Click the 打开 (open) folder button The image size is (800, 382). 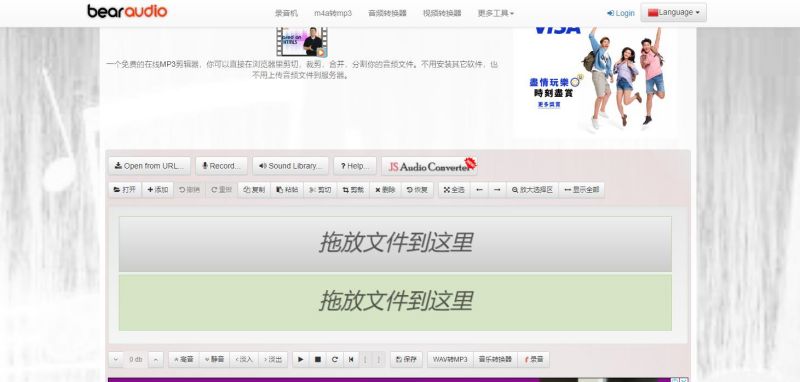[125, 190]
